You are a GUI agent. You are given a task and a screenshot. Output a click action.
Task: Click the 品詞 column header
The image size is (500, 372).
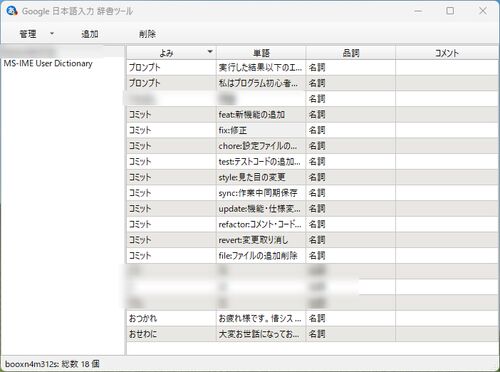(351, 53)
